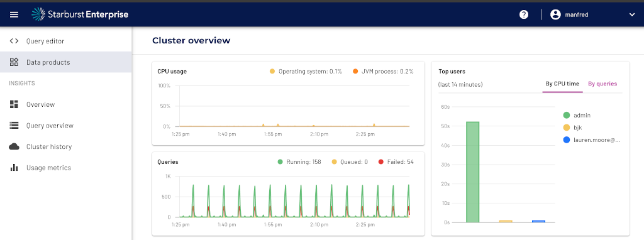Viewport: 644px width, 240px height.
Task: Click the Cluster history cloud icon
Action: 14,146
